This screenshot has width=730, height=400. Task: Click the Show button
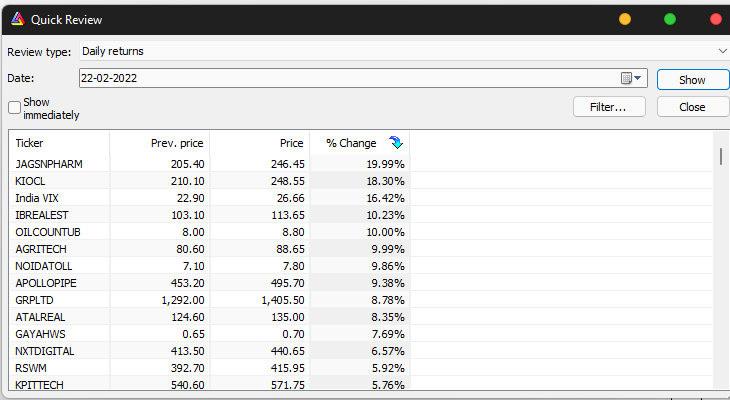[692, 80]
